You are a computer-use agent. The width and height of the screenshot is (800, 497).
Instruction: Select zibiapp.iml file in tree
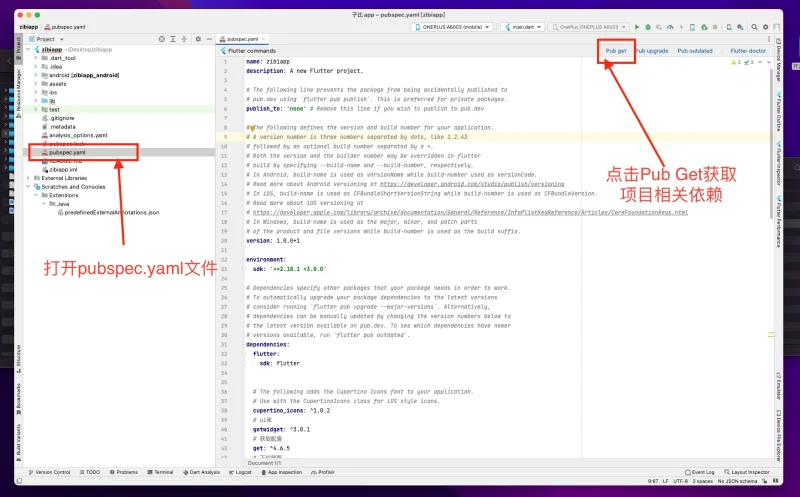click(60, 169)
